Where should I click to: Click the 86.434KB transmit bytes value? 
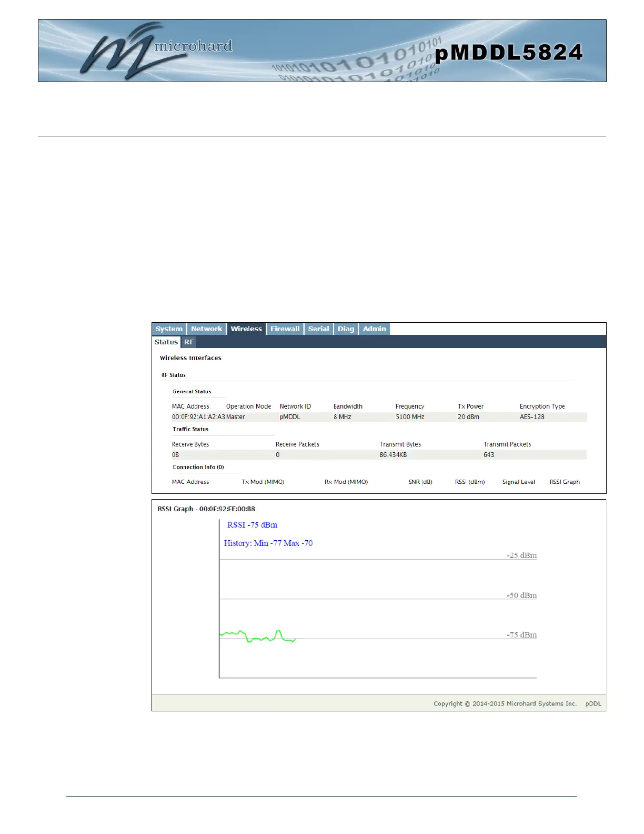point(393,455)
